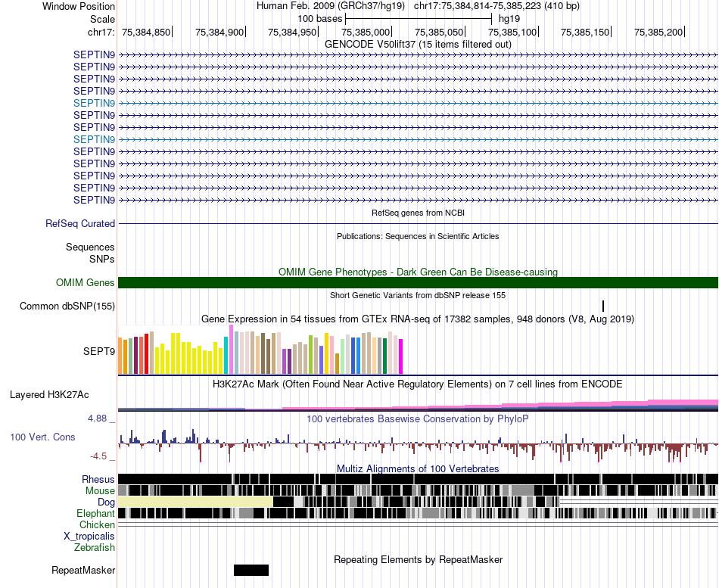The width and height of the screenshot is (719, 588).
Task: Click the RefSeq Curated gene line
Action: pyautogui.click(x=418, y=224)
